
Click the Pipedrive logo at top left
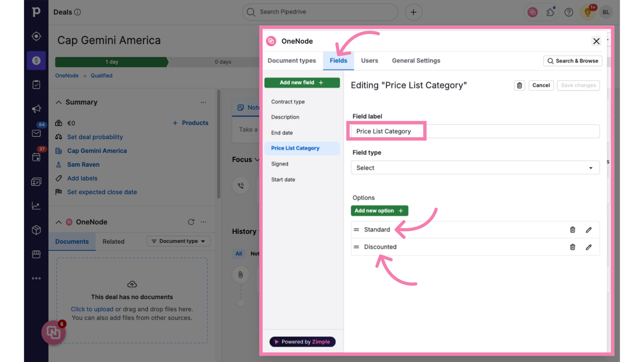36,12
